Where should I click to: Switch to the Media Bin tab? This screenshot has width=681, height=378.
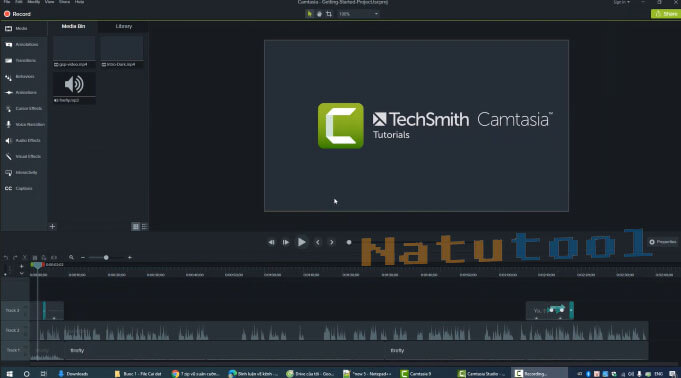pos(73,27)
